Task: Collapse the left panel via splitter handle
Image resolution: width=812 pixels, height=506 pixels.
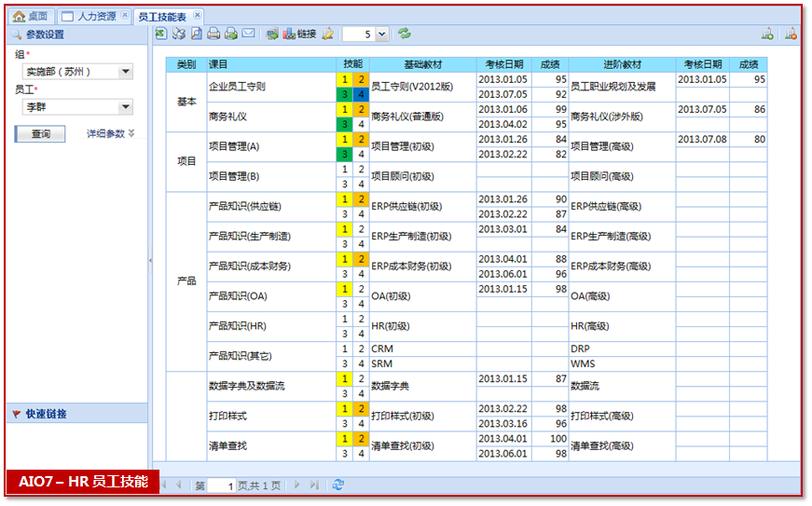Action: pyautogui.click(x=150, y=260)
